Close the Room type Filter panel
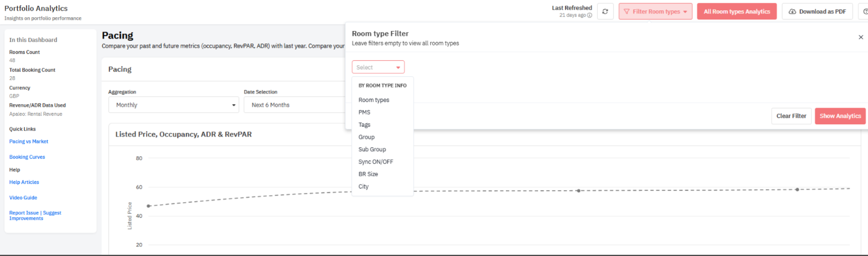868x256 pixels. point(860,37)
